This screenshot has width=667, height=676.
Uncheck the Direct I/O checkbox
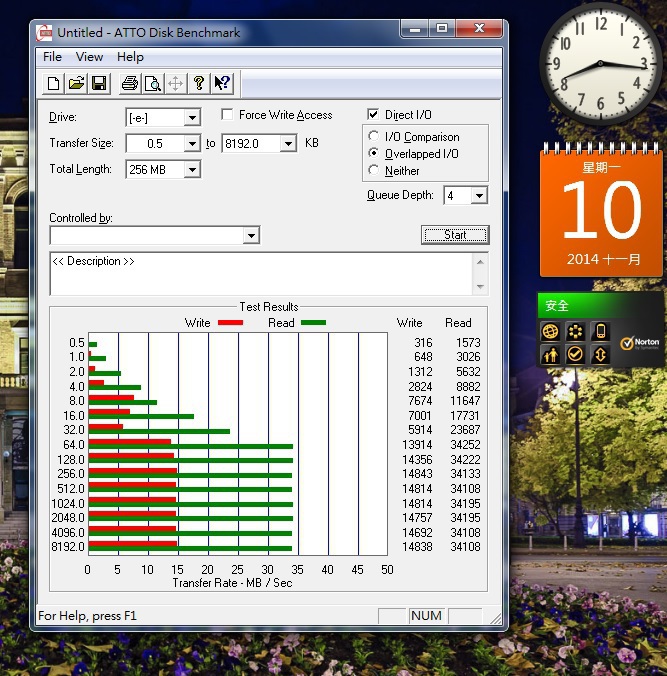coord(373,114)
